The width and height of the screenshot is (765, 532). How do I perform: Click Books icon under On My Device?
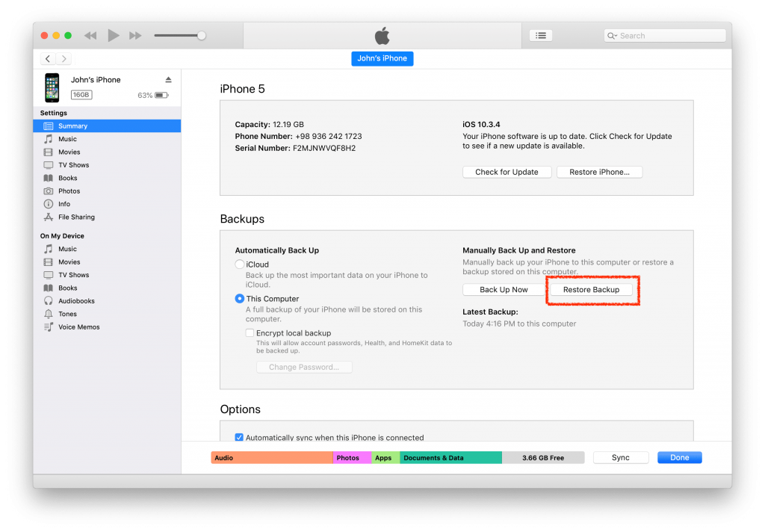[49, 288]
